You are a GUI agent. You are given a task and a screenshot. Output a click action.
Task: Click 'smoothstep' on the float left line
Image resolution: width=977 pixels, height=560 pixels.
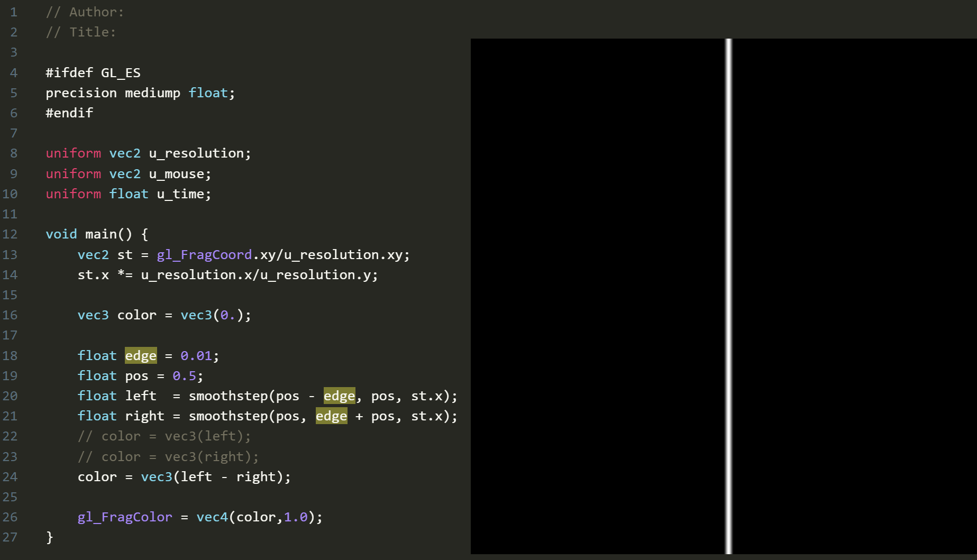[x=228, y=396]
